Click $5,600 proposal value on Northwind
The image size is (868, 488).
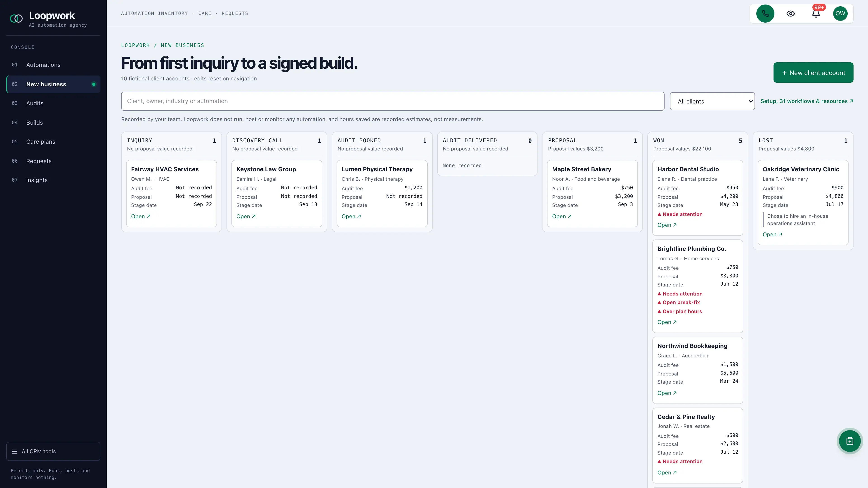click(729, 373)
